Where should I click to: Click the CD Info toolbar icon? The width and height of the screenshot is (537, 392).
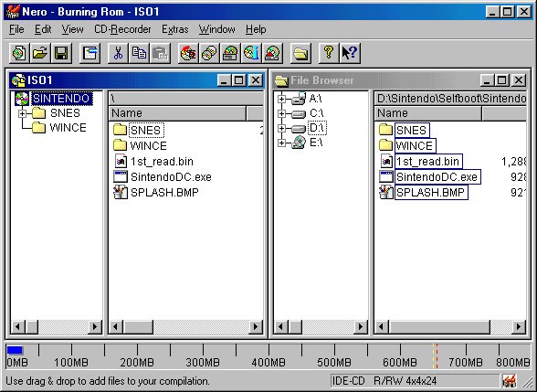251,53
